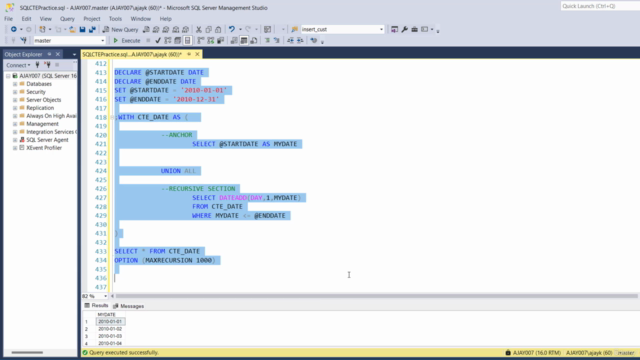
Task: Toggle Results to Text icon
Action: [234, 40]
